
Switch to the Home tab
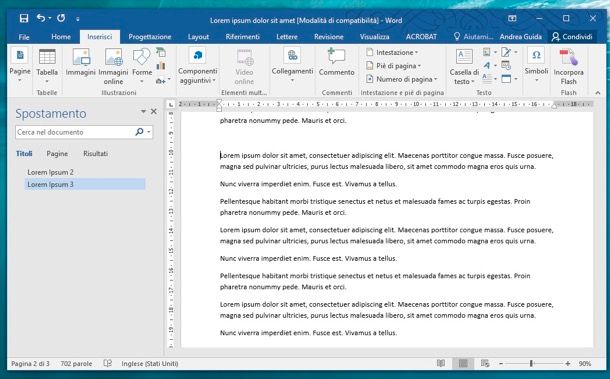point(61,37)
